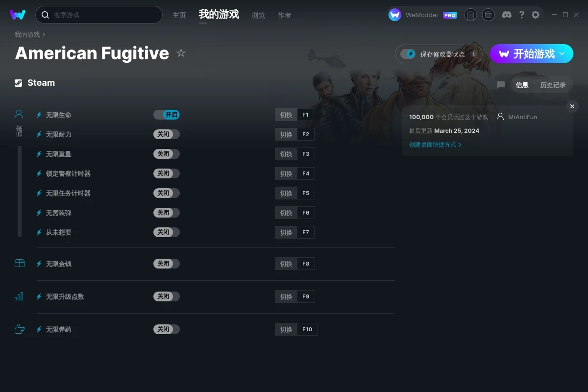
Task: Open the WeModder PRO account menu
Action: click(422, 15)
